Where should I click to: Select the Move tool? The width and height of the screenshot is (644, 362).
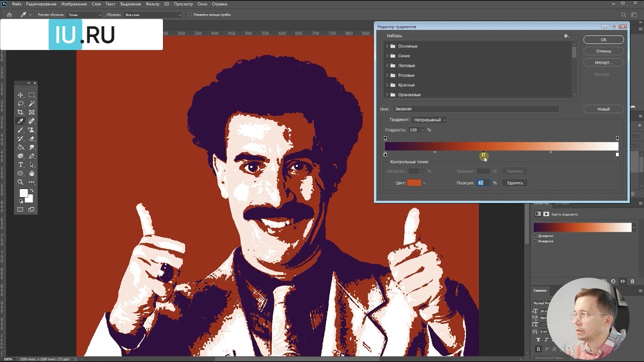point(21,95)
